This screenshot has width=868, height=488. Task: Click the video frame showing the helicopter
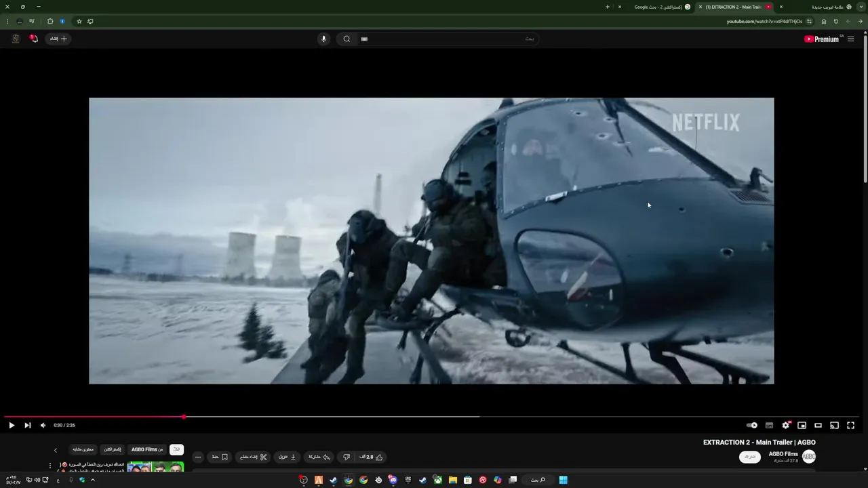coord(431,241)
